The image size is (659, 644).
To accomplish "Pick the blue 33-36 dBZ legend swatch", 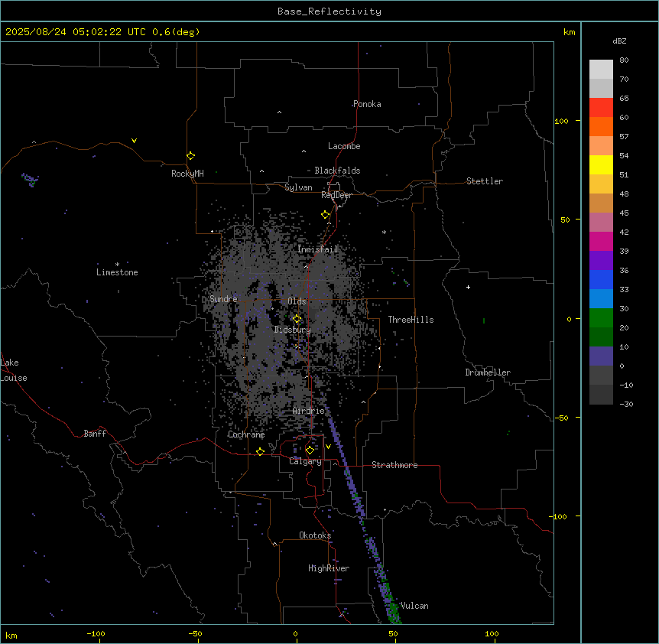I will [x=601, y=279].
